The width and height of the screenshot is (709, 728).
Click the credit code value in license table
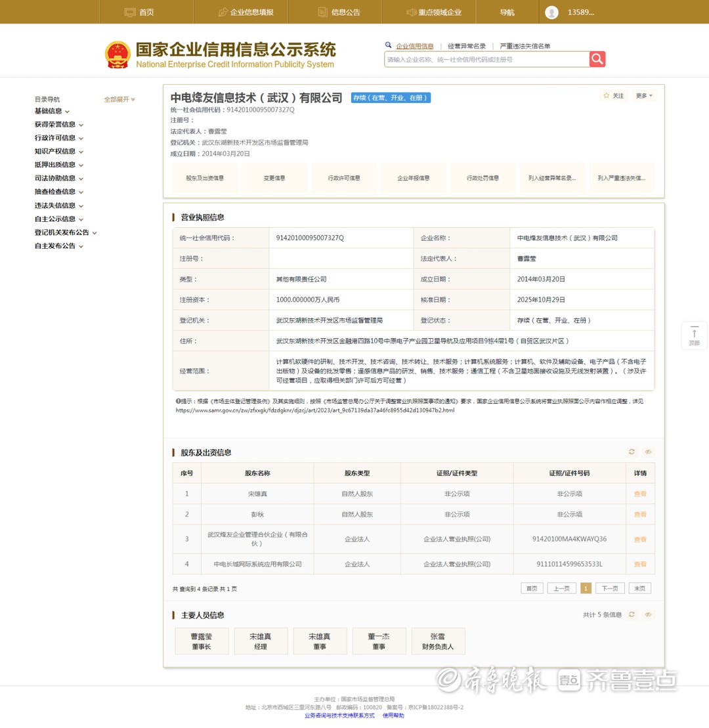coord(310,238)
